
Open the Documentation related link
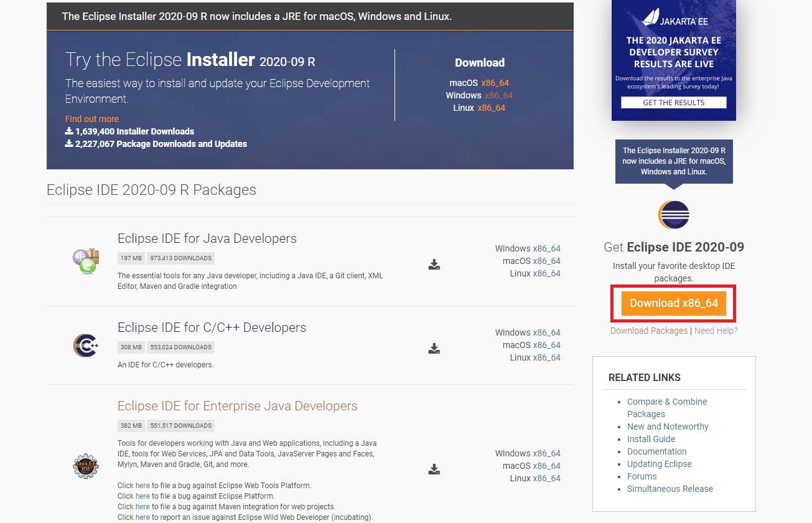pos(657,451)
